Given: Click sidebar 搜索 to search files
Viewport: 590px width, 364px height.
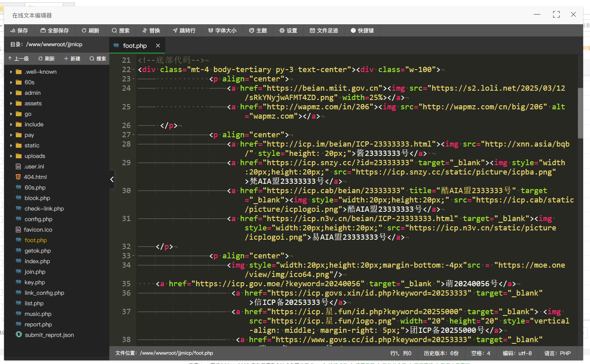Looking at the screenshot, I should [98, 59].
